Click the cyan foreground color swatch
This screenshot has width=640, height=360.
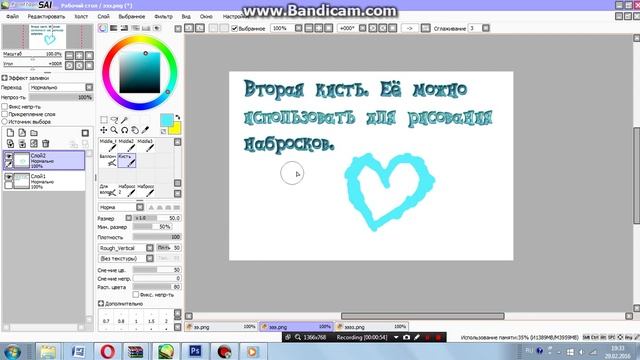[167, 120]
